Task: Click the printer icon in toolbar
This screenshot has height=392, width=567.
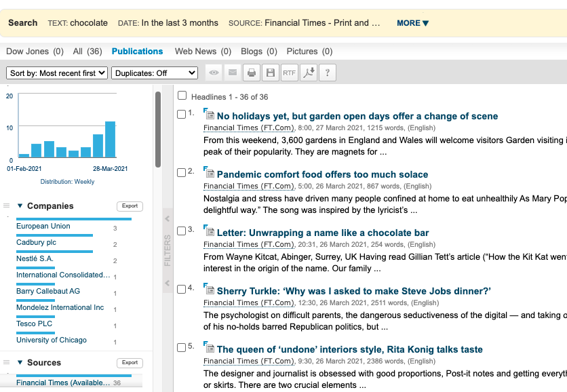Action: coord(252,73)
